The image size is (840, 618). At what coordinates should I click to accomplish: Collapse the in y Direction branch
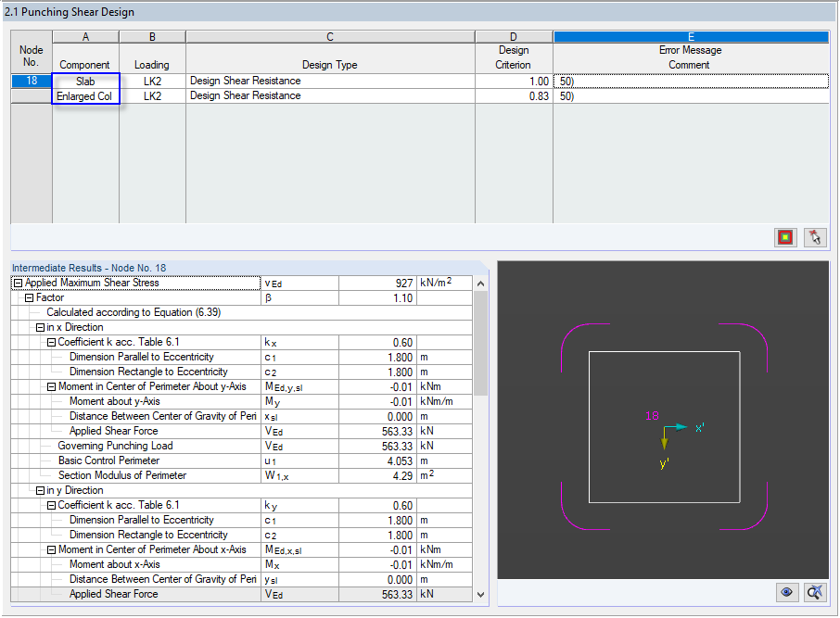[40, 490]
